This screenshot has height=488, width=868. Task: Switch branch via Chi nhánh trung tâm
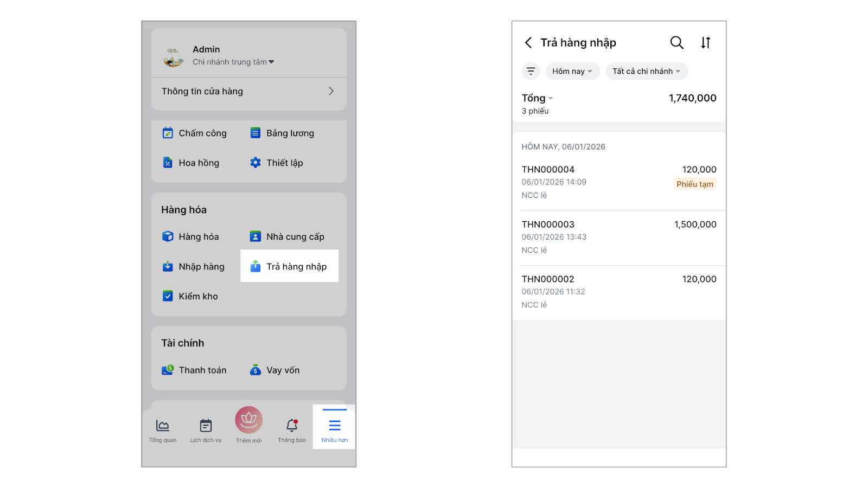click(233, 62)
